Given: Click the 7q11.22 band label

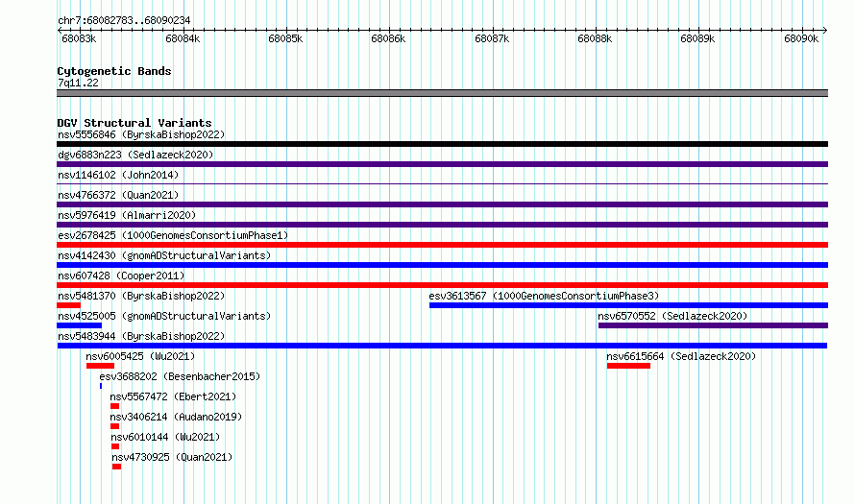Looking at the screenshot, I should point(78,83).
